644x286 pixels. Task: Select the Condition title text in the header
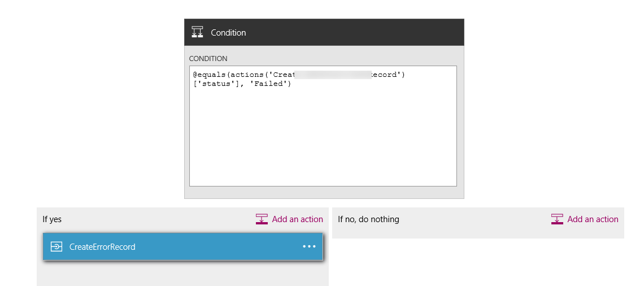click(x=228, y=33)
